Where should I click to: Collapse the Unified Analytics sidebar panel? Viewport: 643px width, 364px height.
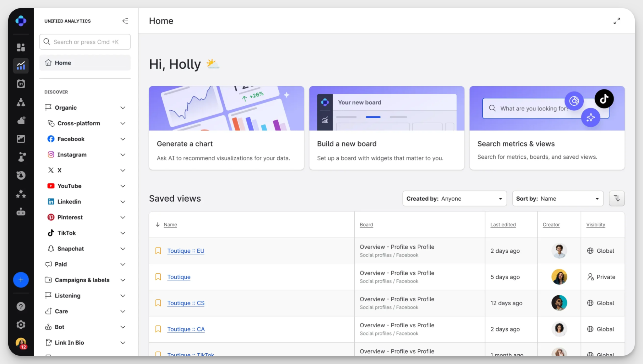click(125, 21)
